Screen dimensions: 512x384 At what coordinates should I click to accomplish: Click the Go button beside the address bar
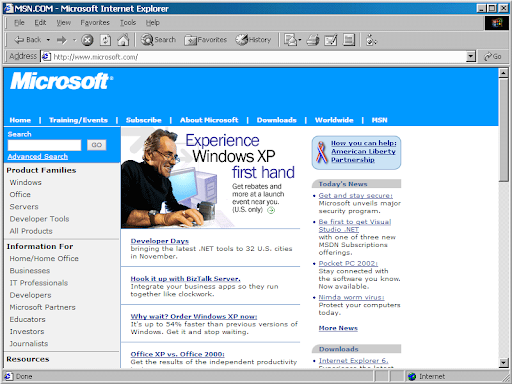coord(493,57)
